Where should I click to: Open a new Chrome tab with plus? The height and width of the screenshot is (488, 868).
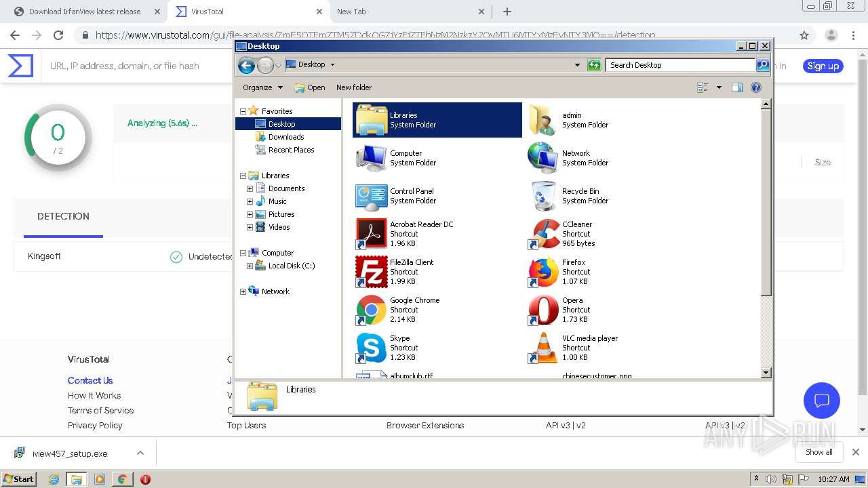[x=507, y=12]
